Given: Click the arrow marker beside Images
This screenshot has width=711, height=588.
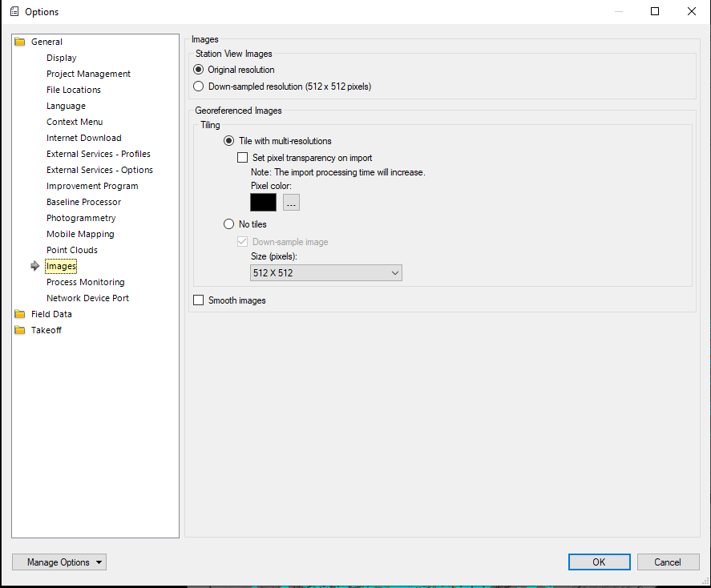Looking at the screenshot, I should 35,266.
